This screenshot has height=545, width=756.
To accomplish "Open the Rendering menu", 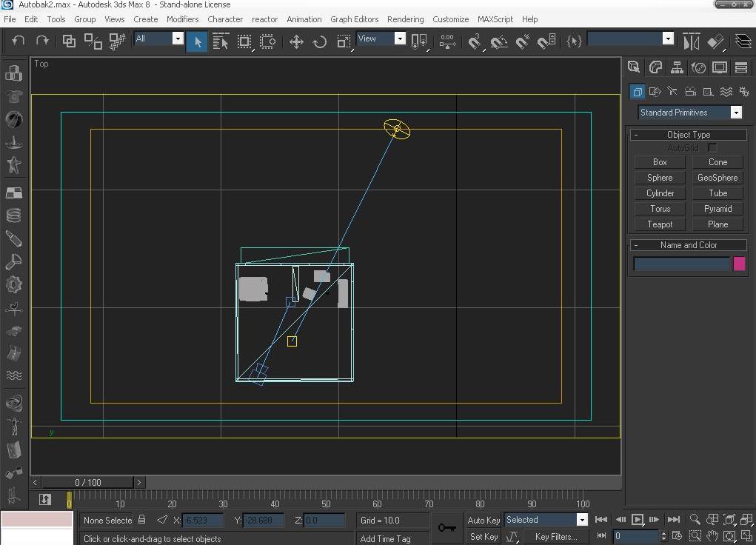I will click(x=406, y=19).
